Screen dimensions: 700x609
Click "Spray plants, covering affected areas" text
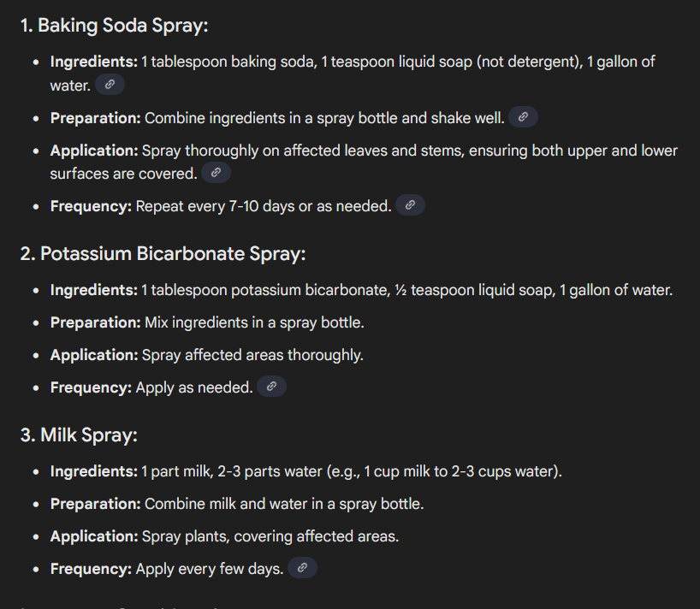click(x=270, y=536)
